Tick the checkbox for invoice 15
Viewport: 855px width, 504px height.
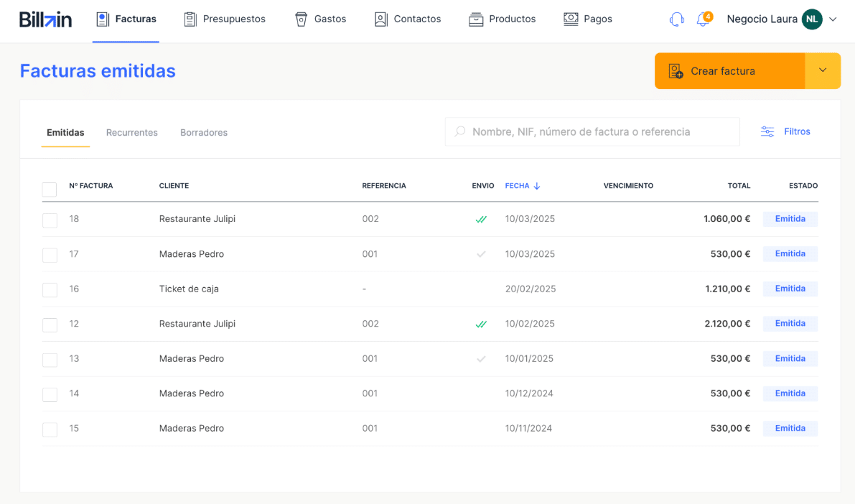click(50, 429)
